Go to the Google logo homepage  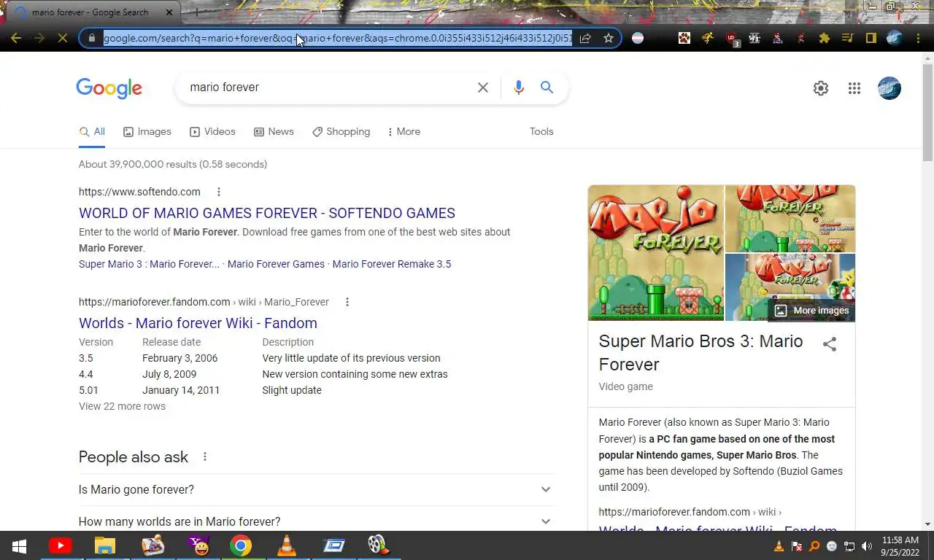coord(109,88)
